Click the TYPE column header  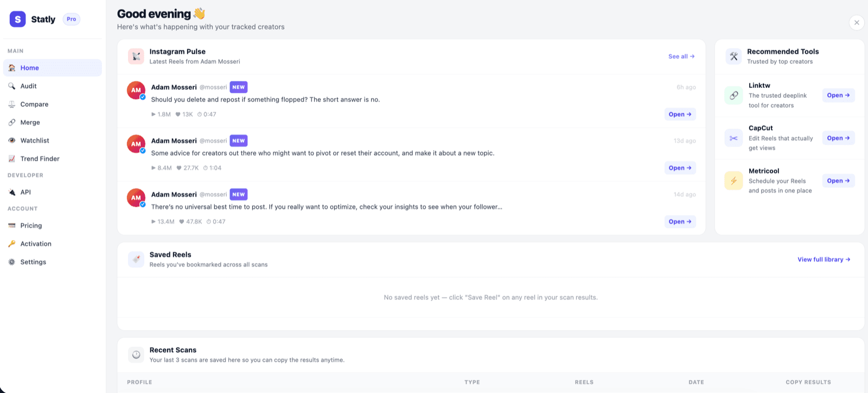(x=472, y=382)
